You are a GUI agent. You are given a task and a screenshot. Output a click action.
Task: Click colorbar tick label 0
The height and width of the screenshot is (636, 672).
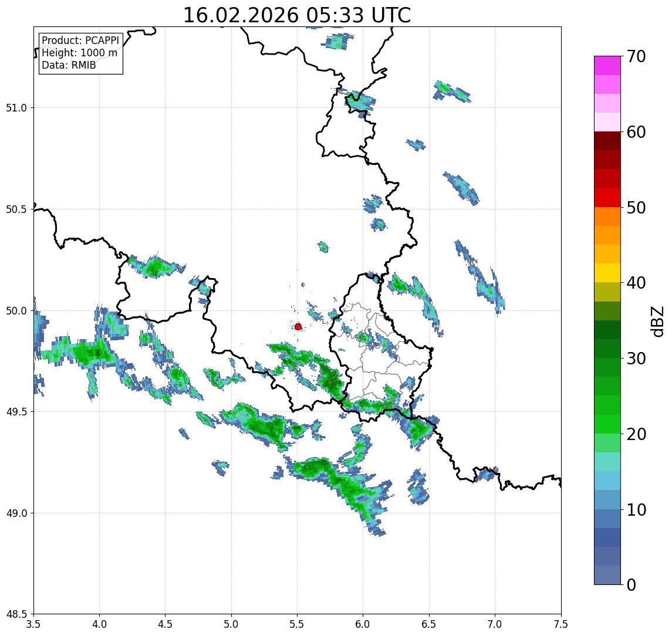(632, 584)
